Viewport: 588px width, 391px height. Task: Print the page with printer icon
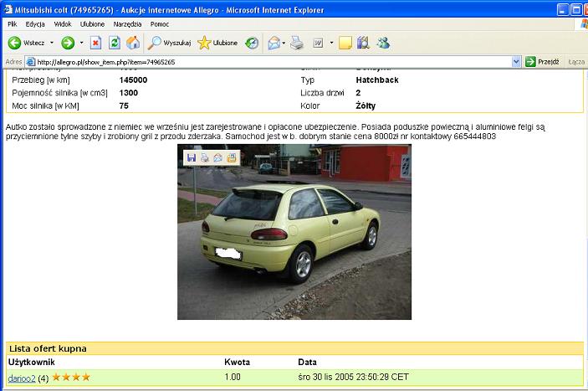point(297,43)
